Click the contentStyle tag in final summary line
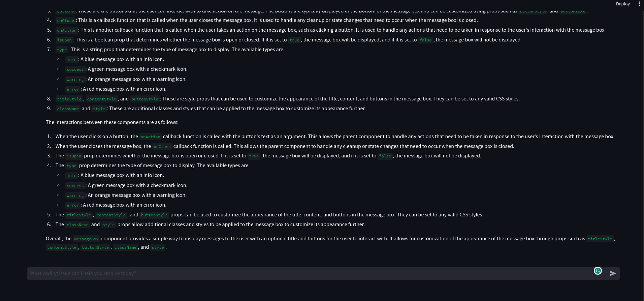The image size is (644, 301). click(x=62, y=247)
